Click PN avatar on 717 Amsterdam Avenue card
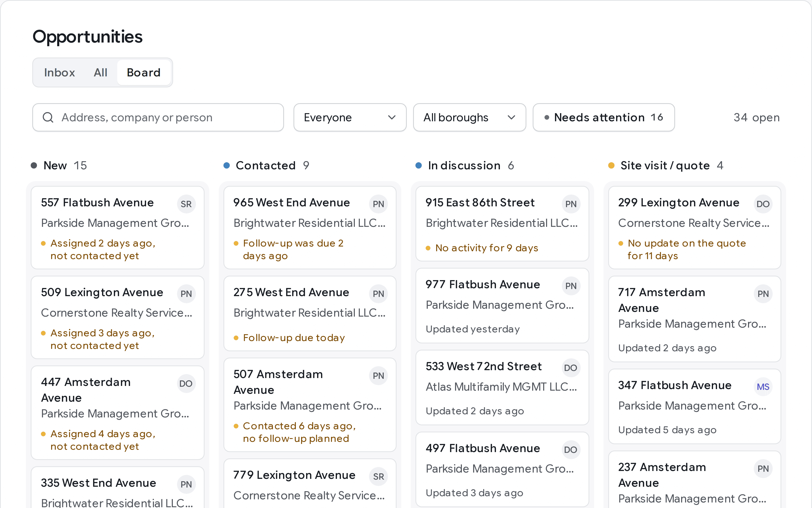This screenshot has height=508, width=812. point(763,294)
